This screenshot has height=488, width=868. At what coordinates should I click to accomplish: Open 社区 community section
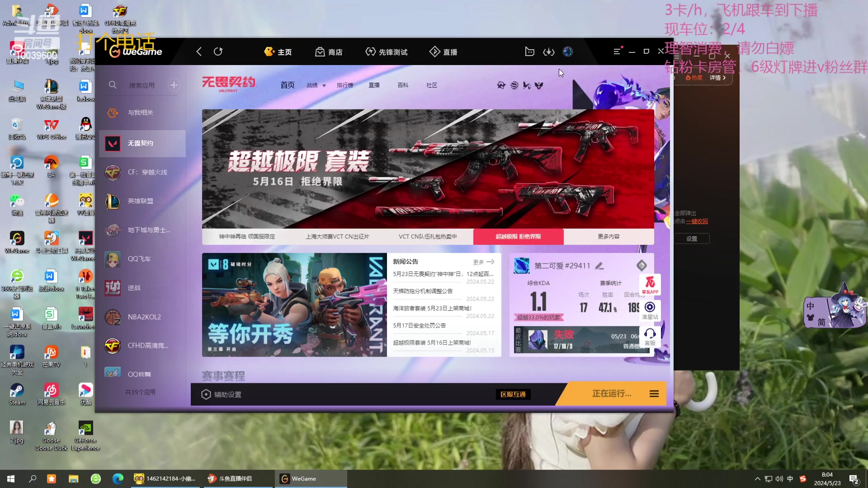[x=432, y=85]
